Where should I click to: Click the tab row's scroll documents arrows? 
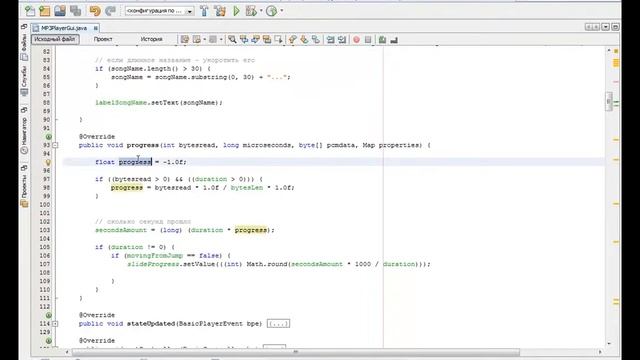coord(592,27)
